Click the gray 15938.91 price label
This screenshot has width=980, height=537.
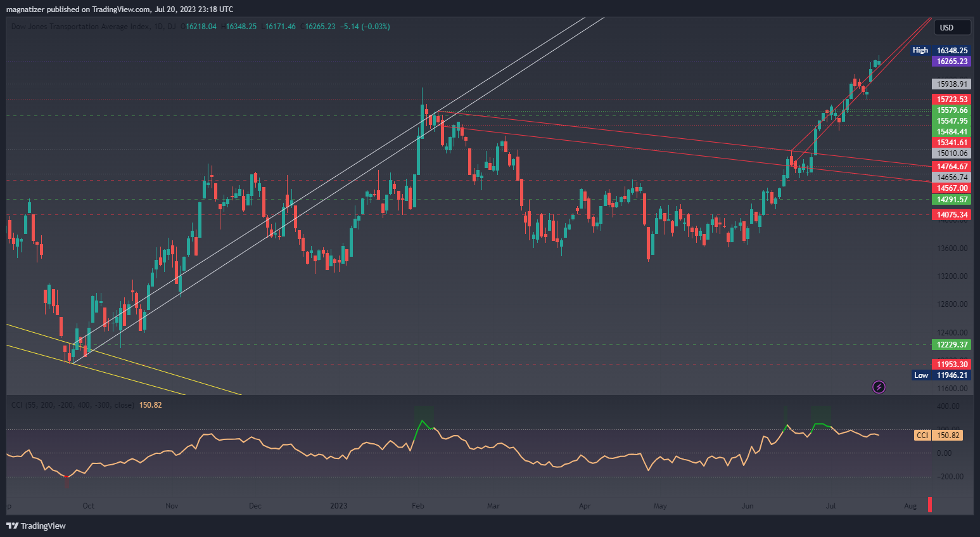951,84
